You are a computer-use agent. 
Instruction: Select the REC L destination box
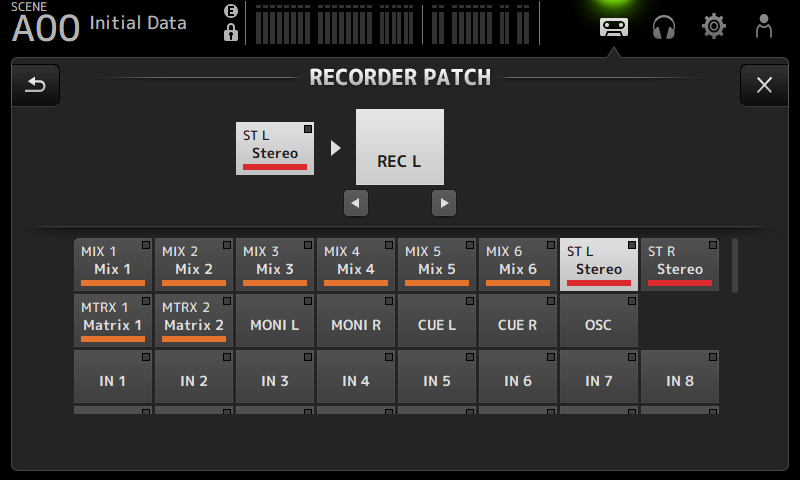pos(399,147)
